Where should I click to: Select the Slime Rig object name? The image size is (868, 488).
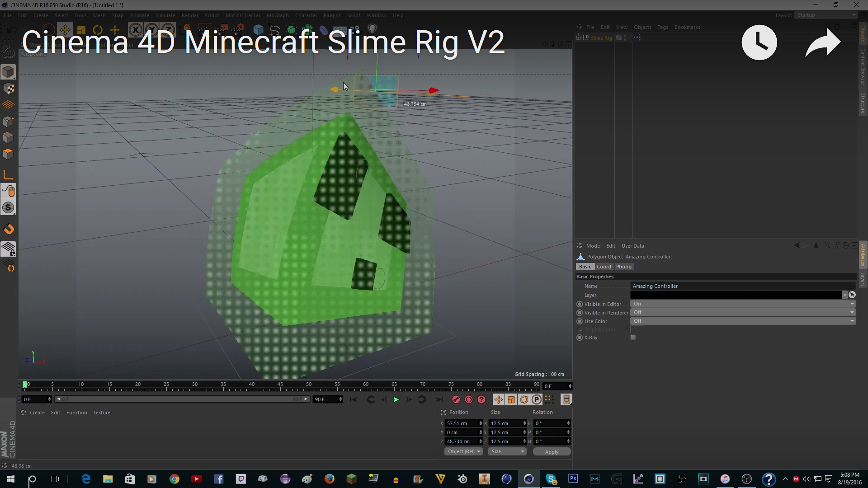(601, 38)
